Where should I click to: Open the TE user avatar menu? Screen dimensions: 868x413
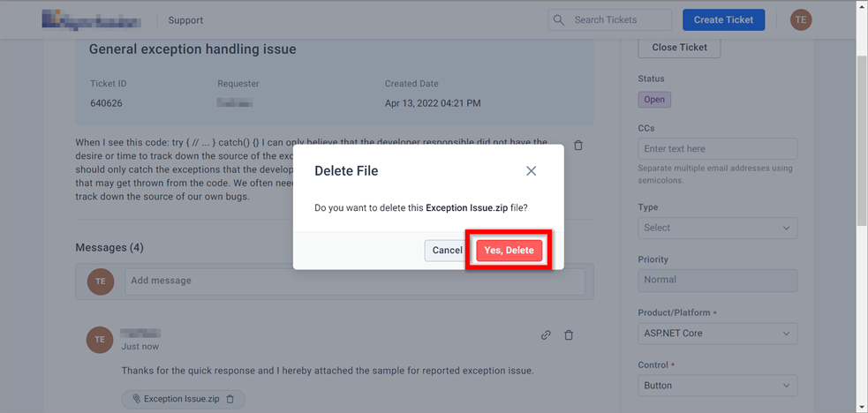point(801,20)
